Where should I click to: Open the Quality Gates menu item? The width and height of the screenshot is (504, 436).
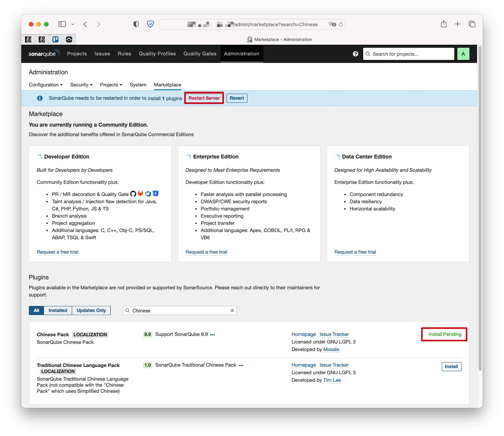click(x=200, y=54)
